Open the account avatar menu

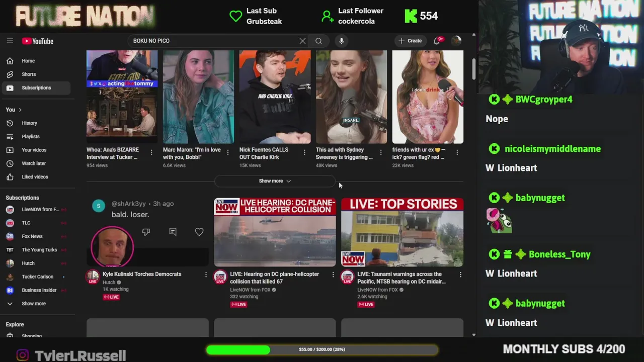point(456,41)
